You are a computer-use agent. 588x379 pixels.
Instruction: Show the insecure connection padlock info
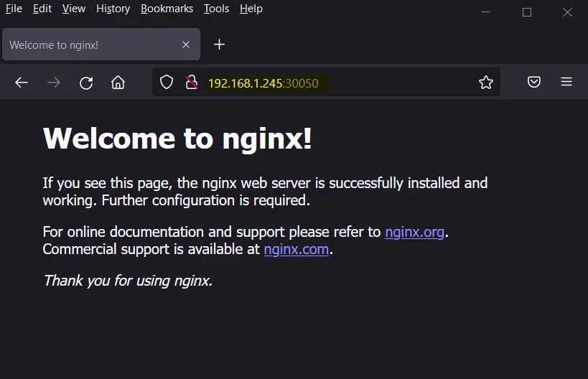[191, 83]
